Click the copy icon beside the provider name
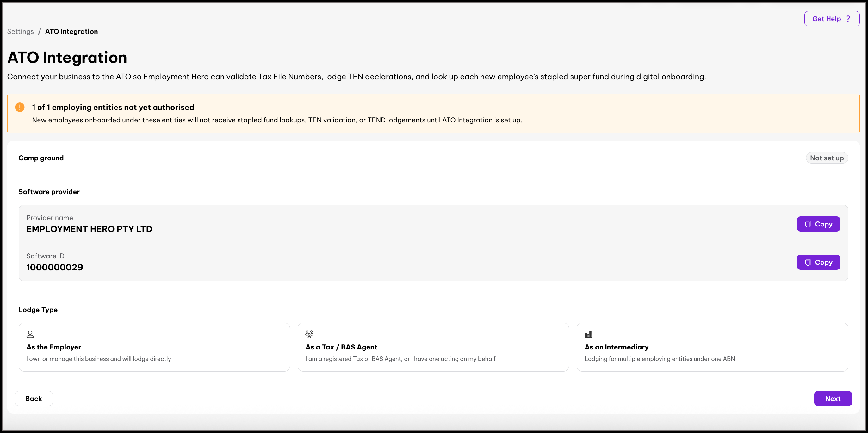 tap(808, 224)
